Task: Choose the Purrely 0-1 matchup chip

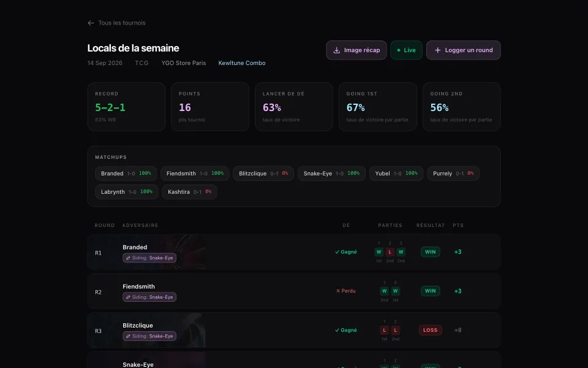Action: coord(453,174)
